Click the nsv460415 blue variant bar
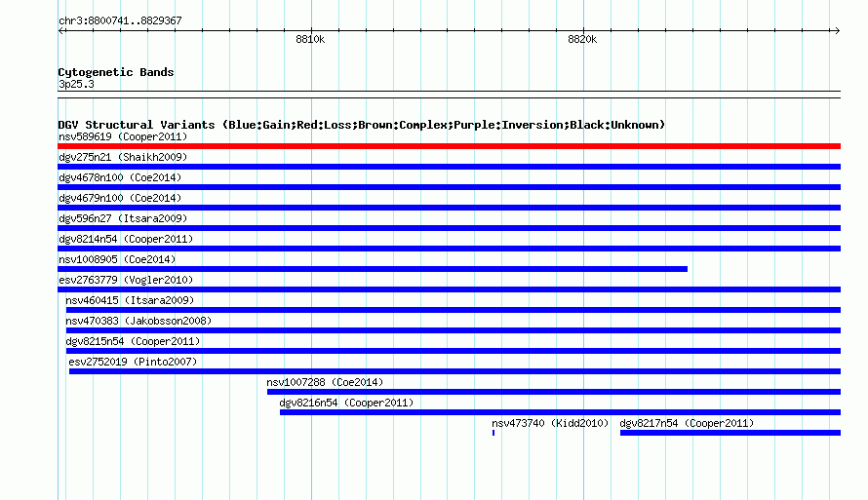The height and width of the screenshot is (500, 868). click(454, 310)
